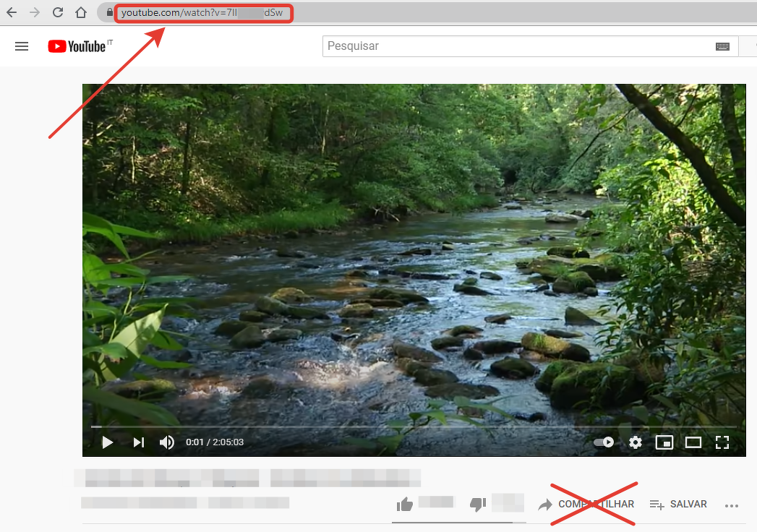Play the video using the play button
Image resolution: width=757 pixels, height=532 pixels.
click(107, 442)
